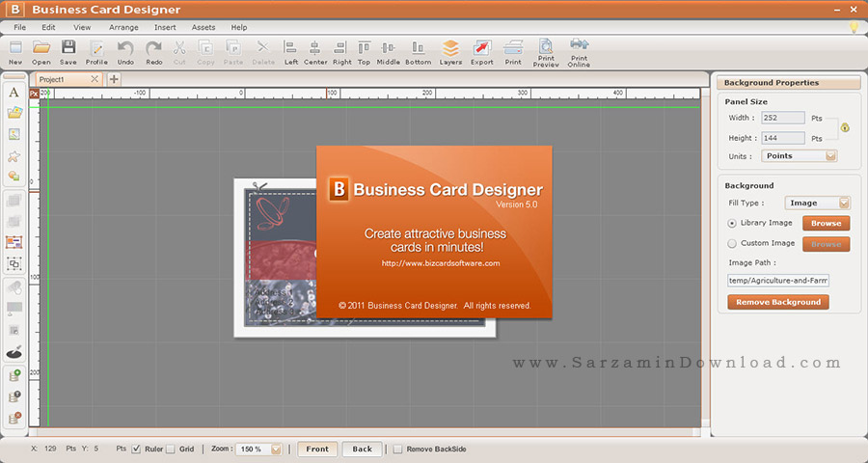Click the Cut scissors icon
This screenshot has height=463, width=868.
coord(179,53)
